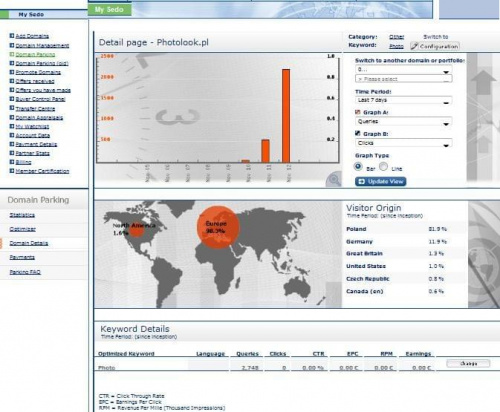
Task: Go to Optimizer in Domain Parking menu
Action: click(x=23, y=229)
